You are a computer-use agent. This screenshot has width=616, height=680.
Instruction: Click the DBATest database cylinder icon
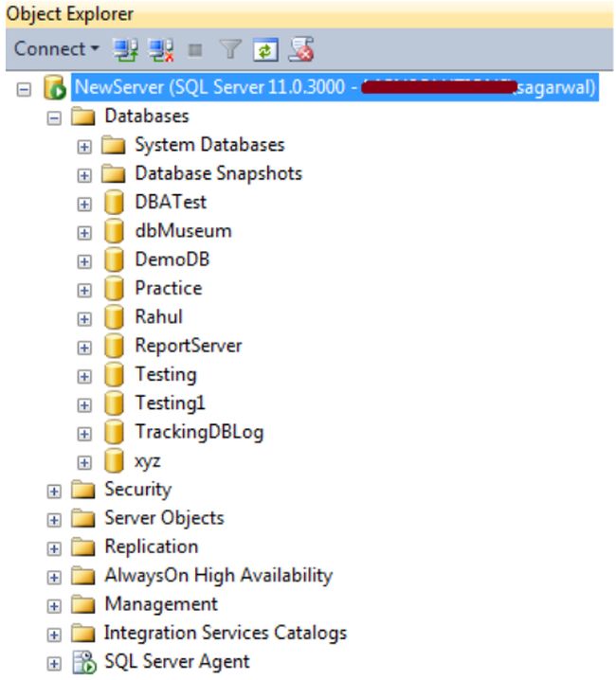point(114,202)
